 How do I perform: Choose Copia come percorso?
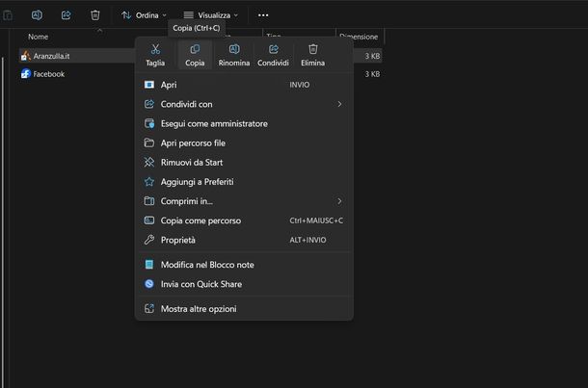(244, 220)
